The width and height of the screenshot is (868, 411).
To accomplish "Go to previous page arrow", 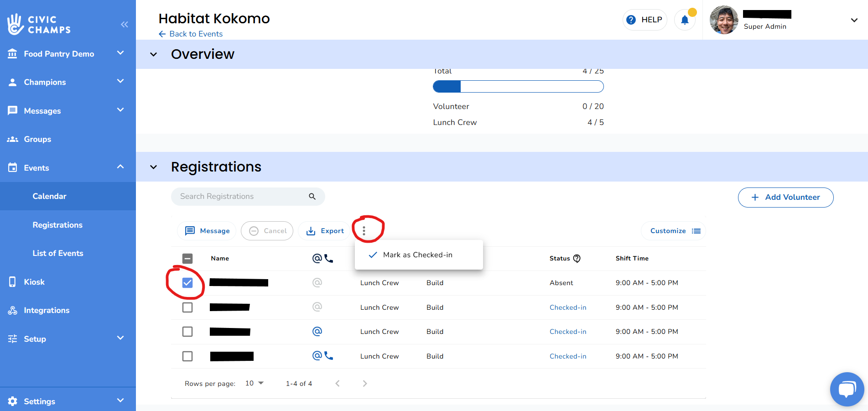I will (x=338, y=384).
